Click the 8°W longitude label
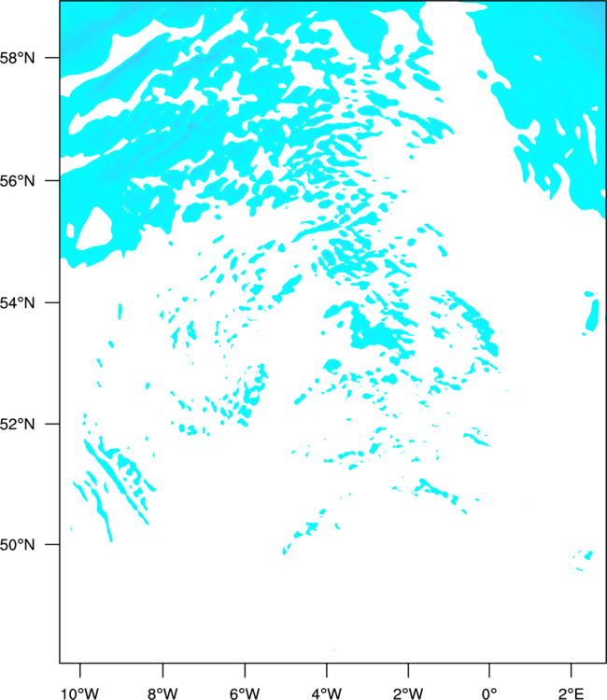This screenshot has width=607, height=700. [x=162, y=693]
